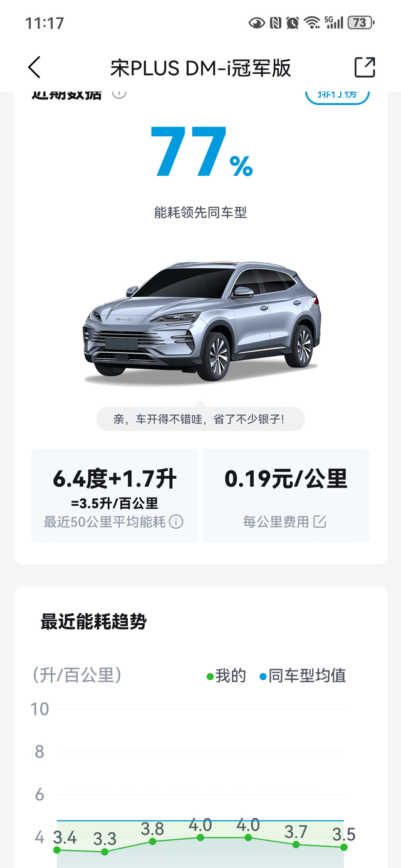This screenshot has height=868, width=401.
Task: Toggle the 我的 legend series
Action: pos(226,676)
